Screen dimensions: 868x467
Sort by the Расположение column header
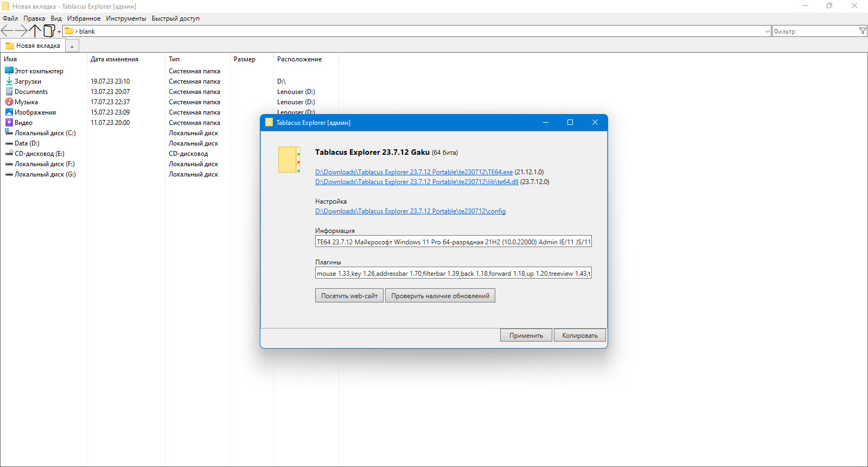(306, 59)
